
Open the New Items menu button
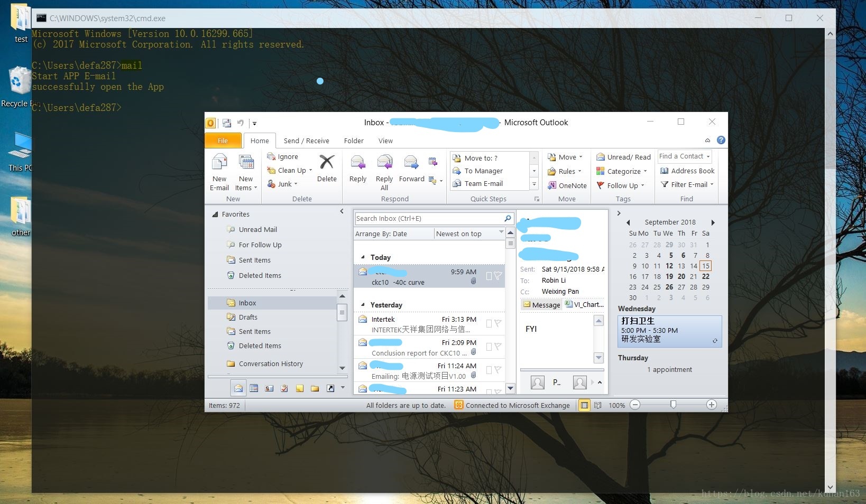[246, 172]
